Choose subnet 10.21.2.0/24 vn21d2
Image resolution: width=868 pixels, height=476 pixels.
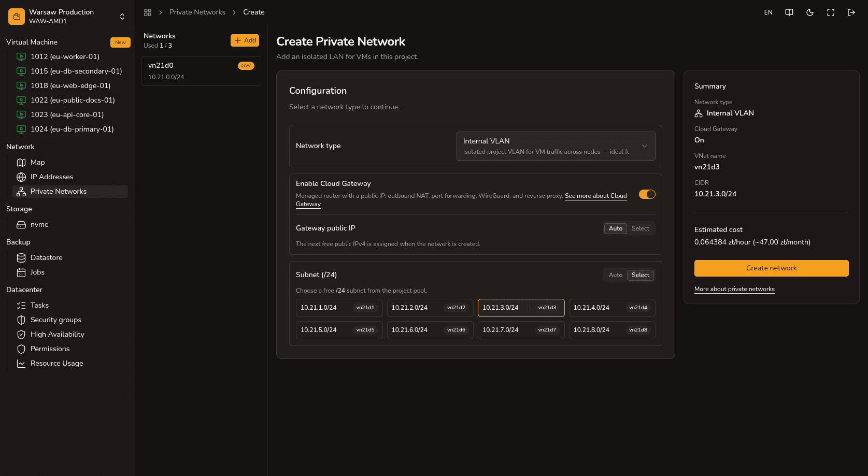pyautogui.click(x=430, y=308)
